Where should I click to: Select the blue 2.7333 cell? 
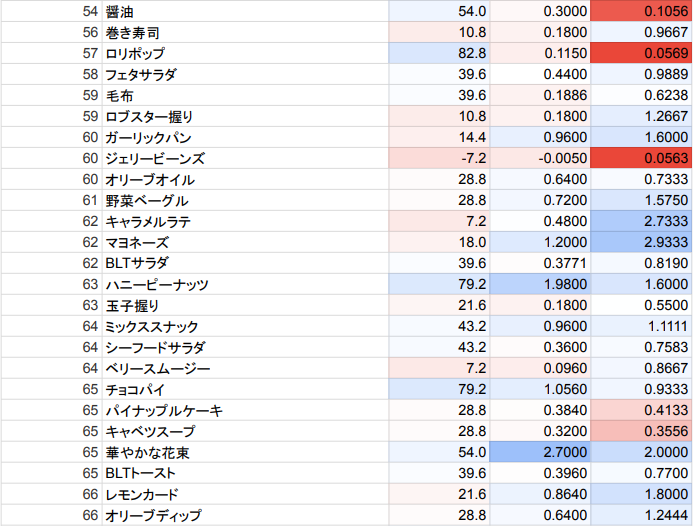641,221
